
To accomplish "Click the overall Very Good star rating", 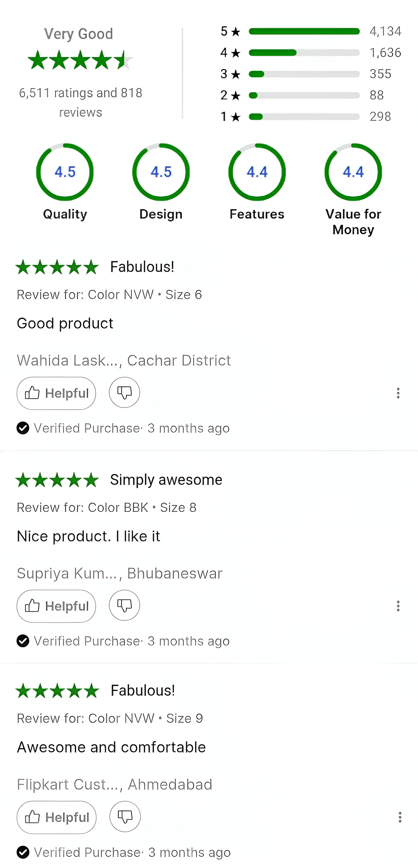I will (80, 60).
